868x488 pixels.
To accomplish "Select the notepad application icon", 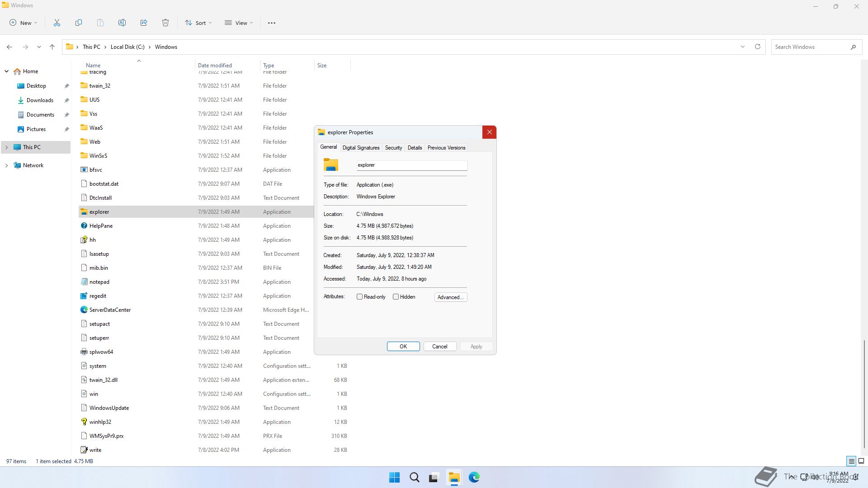I will click(x=84, y=282).
